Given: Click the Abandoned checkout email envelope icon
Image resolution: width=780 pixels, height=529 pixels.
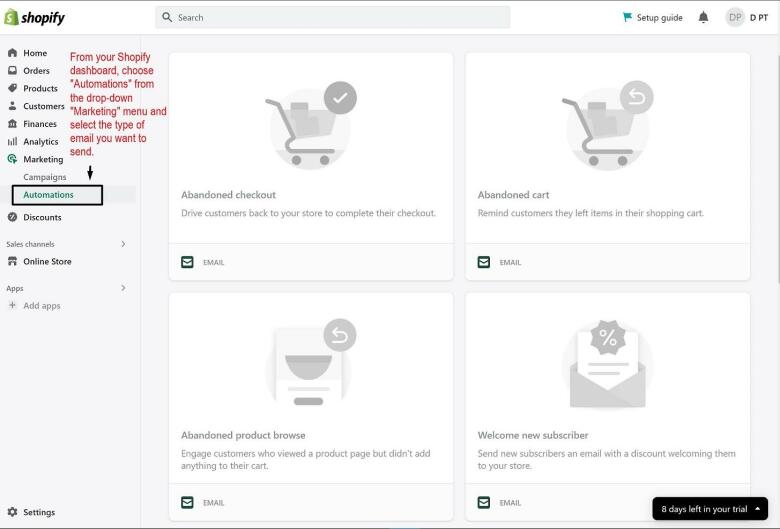Looking at the screenshot, I should (x=187, y=262).
